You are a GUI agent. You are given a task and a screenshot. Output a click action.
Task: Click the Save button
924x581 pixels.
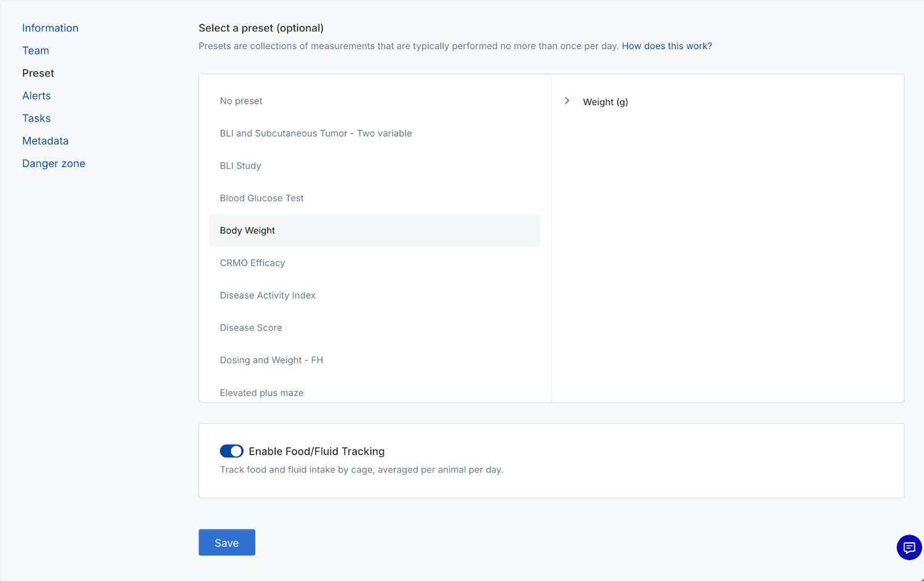click(227, 543)
